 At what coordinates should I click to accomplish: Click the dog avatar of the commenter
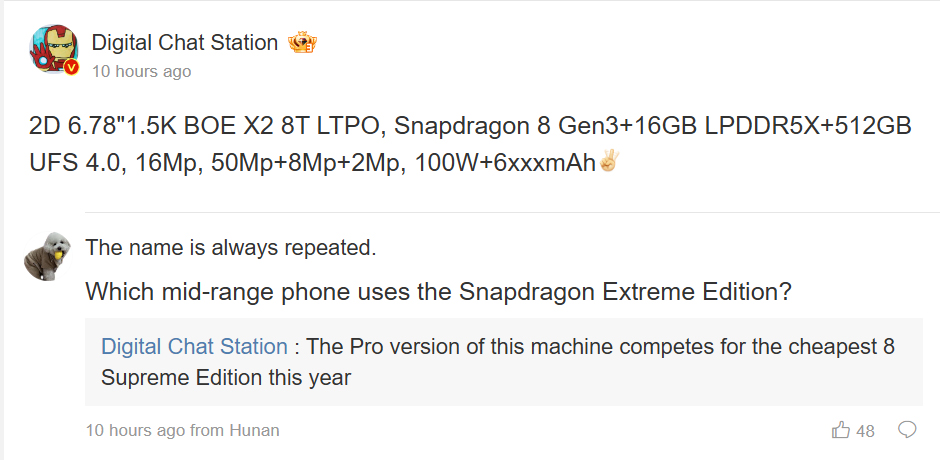(x=46, y=258)
